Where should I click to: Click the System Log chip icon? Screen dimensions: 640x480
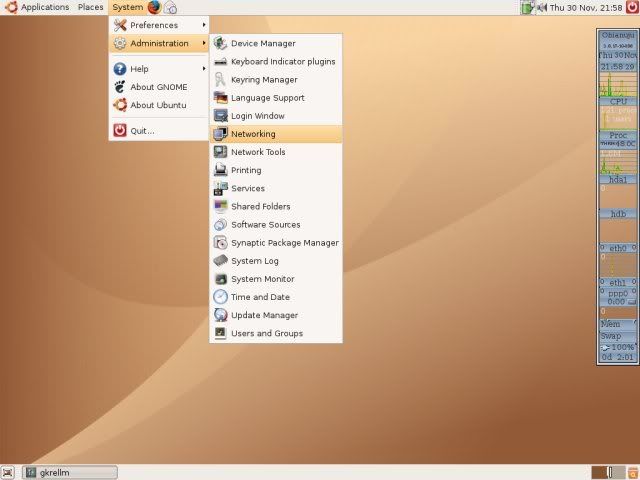click(x=220, y=260)
